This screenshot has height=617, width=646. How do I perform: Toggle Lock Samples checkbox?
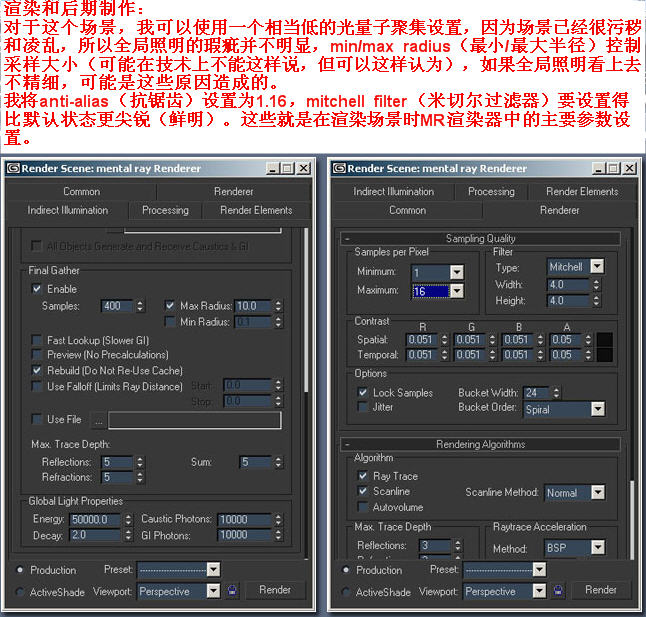[x=363, y=393]
